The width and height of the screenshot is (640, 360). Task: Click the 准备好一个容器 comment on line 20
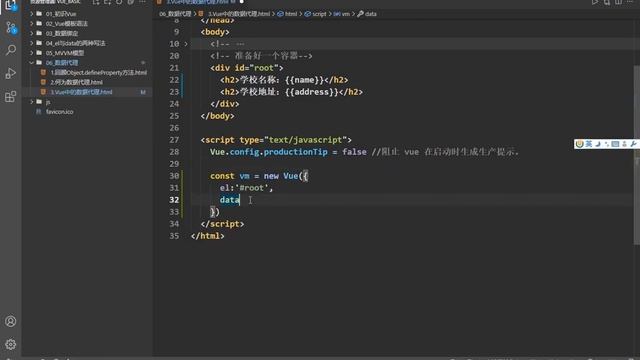[261, 56]
